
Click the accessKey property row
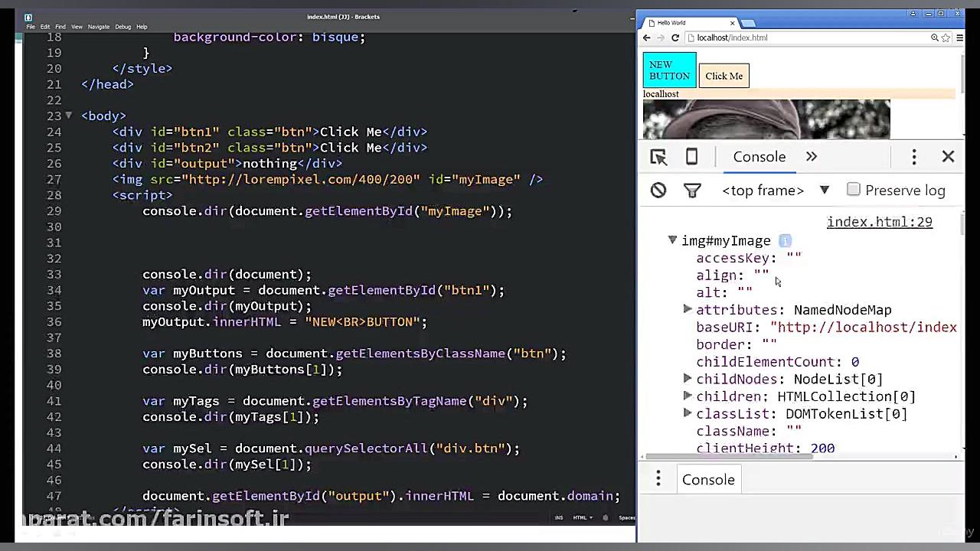pos(749,258)
